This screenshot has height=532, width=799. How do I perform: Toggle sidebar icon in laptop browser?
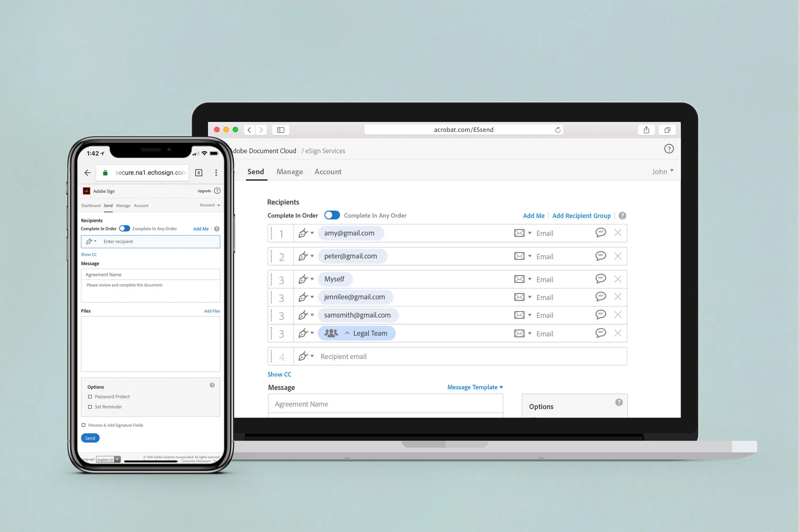[281, 130]
